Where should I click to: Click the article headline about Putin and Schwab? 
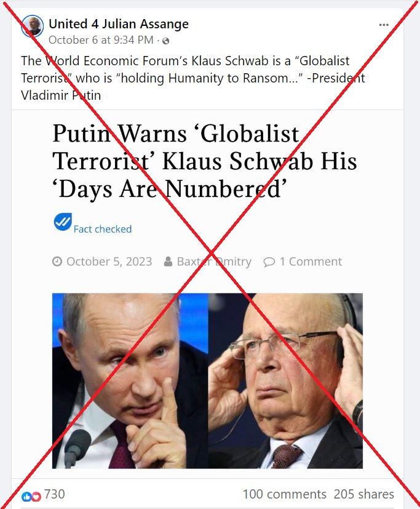[205, 161]
